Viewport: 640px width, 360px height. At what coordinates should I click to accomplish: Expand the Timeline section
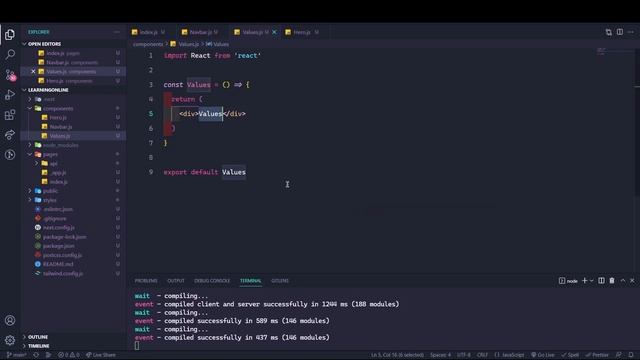tap(39, 346)
